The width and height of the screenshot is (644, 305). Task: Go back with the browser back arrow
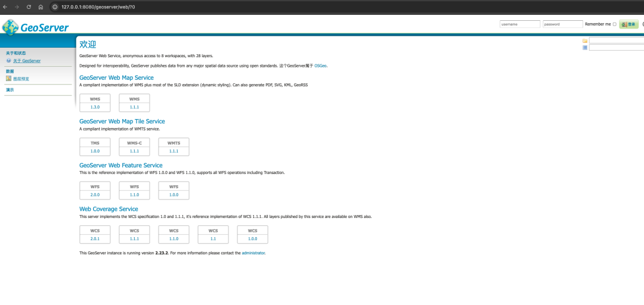point(5,7)
